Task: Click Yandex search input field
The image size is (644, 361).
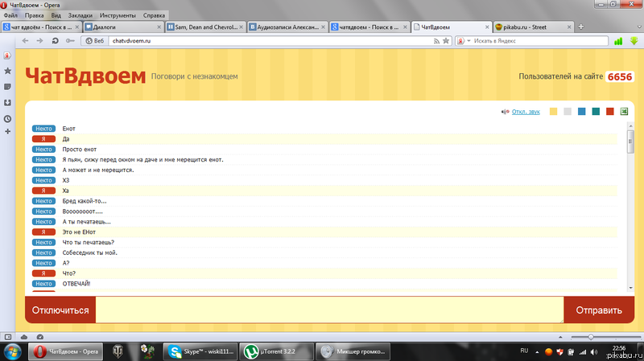Action: coord(539,41)
